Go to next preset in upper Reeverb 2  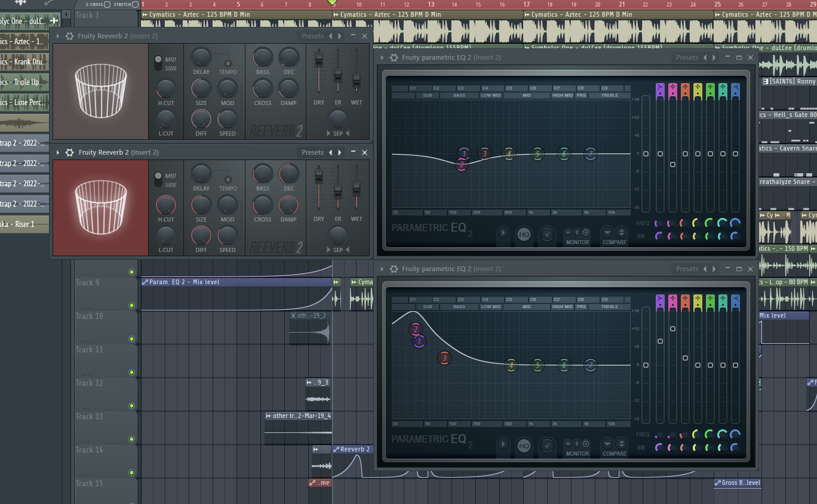click(x=340, y=36)
